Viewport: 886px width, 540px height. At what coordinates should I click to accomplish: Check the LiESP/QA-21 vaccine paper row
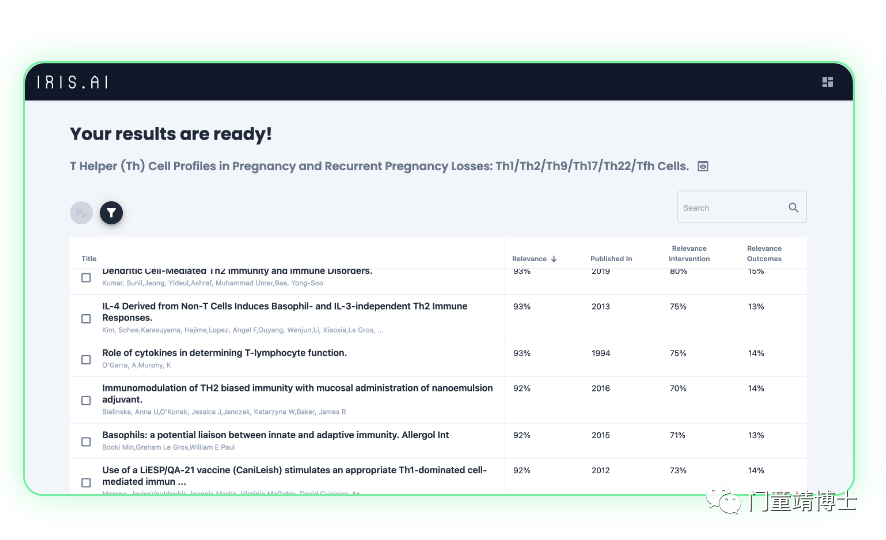coord(86,482)
